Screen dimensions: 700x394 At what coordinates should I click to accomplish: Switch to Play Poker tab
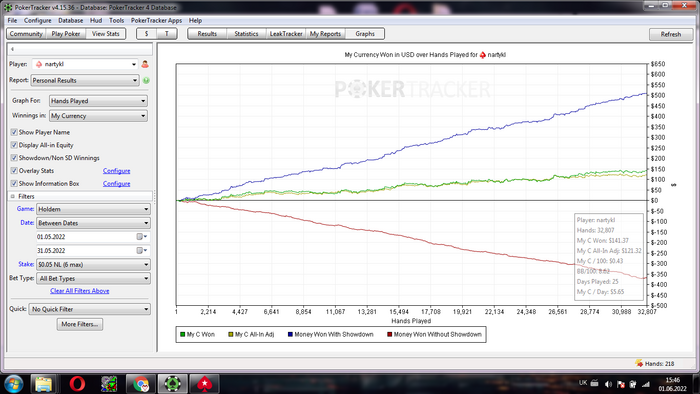[66, 34]
